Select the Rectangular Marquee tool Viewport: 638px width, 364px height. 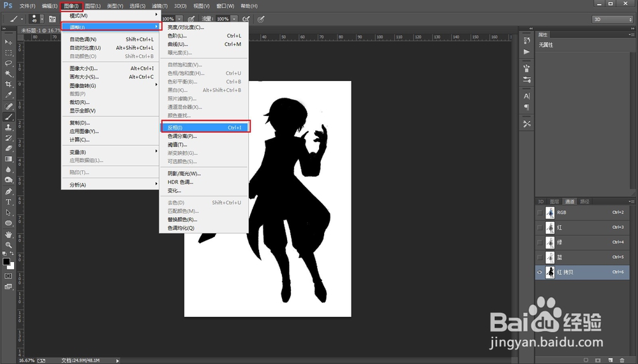[8, 53]
